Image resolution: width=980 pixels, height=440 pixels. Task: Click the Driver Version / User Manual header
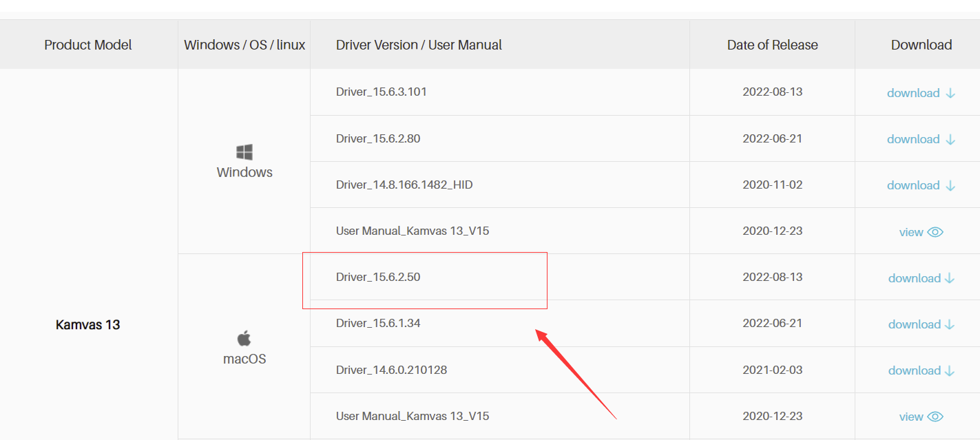pyautogui.click(x=419, y=45)
